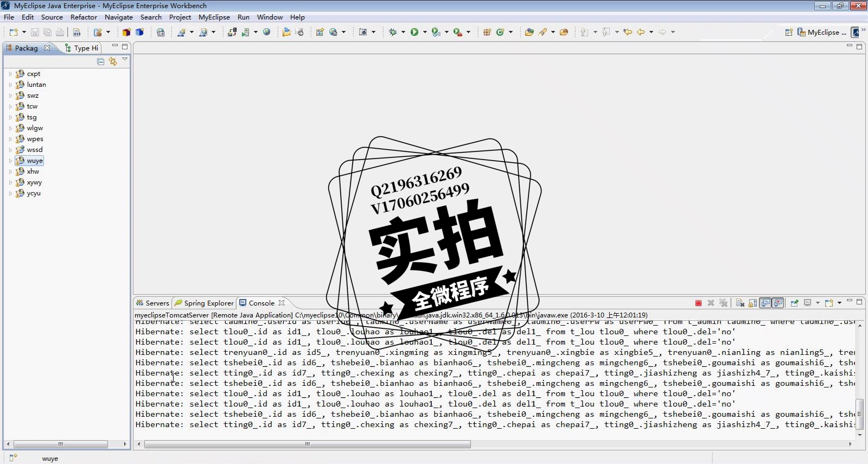Click the blue cube New Project icon
The height and width of the screenshot is (464, 868).
coord(139,32)
